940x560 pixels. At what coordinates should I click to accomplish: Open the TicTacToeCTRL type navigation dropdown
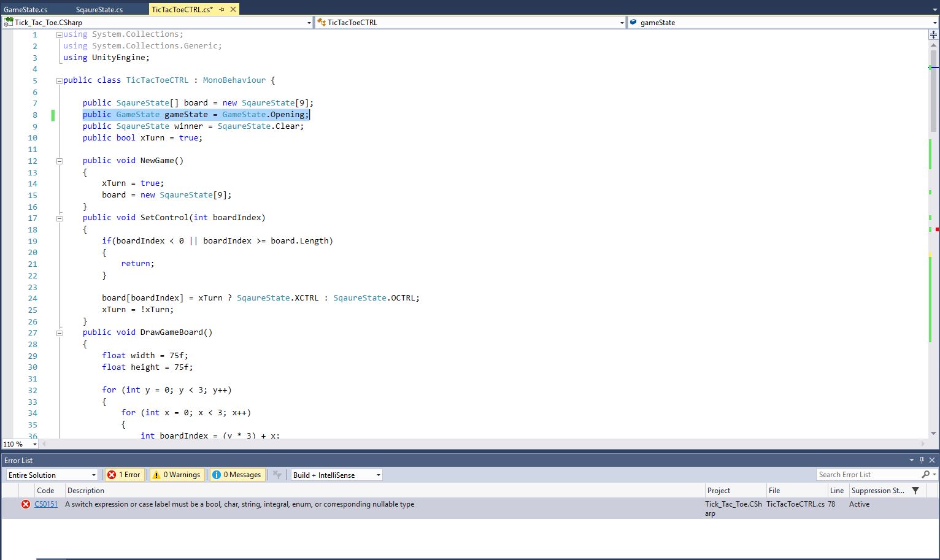(x=622, y=23)
